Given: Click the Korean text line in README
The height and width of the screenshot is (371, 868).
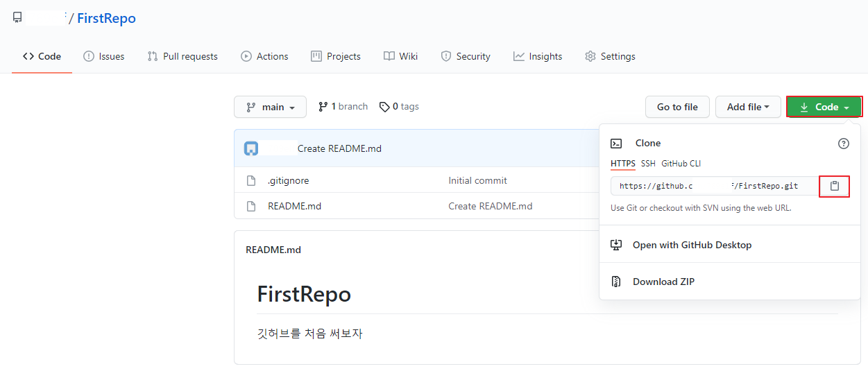Looking at the screenshot, I should coord(309,334).
